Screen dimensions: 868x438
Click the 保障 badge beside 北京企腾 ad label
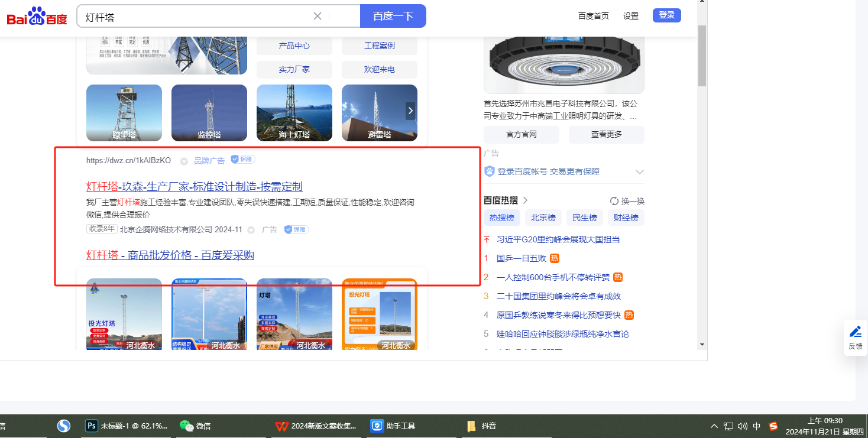pyautogui.click(x=297, y=229)
